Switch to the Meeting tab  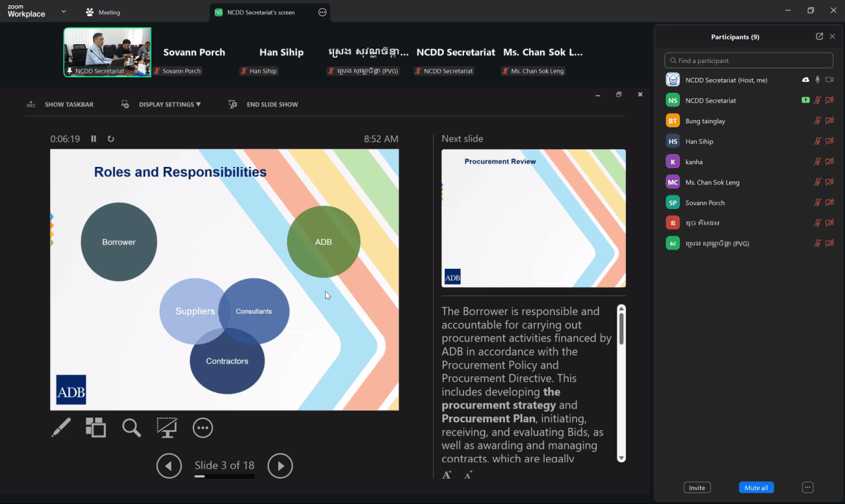click(x=103, y=12)
